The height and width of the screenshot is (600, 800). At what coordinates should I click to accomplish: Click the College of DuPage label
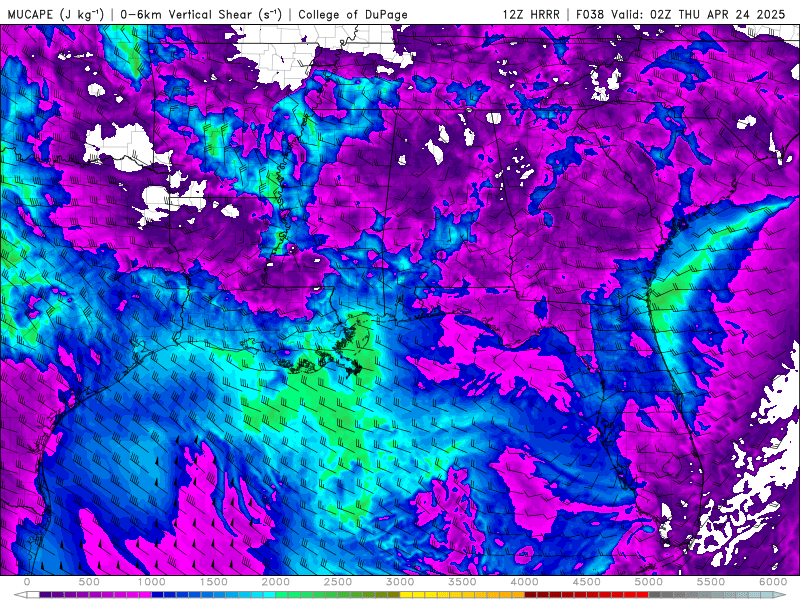coord(353,15)
